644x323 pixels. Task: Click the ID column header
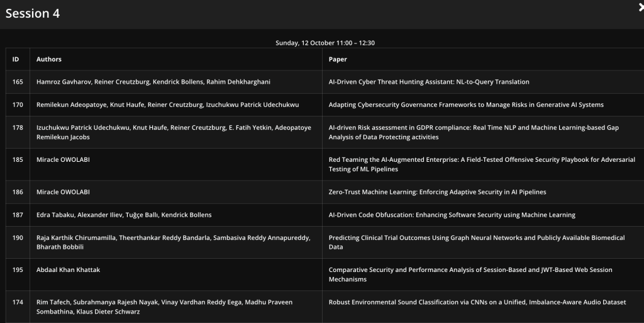pyautogui.click(x=16, y=59)
